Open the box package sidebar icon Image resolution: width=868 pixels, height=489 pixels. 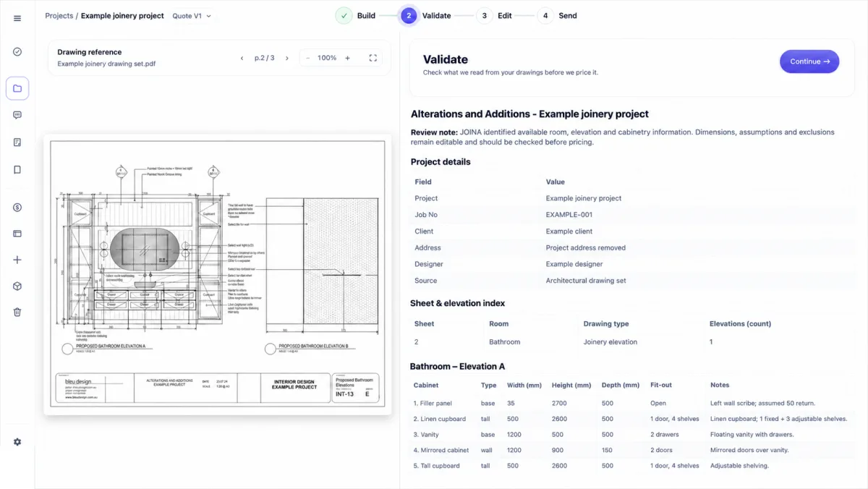pyautogui.click(x=17, y=286)
